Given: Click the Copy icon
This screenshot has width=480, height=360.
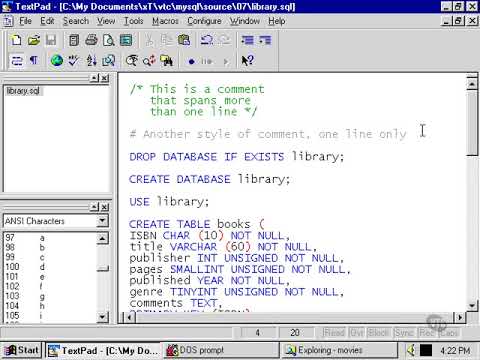Looking at the screenshot, I should coord(166,40).
